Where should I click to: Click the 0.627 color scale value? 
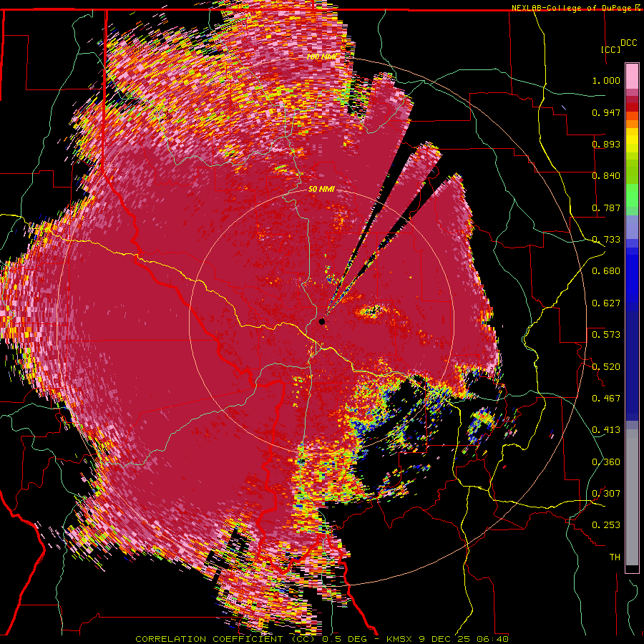click(606, 303)
